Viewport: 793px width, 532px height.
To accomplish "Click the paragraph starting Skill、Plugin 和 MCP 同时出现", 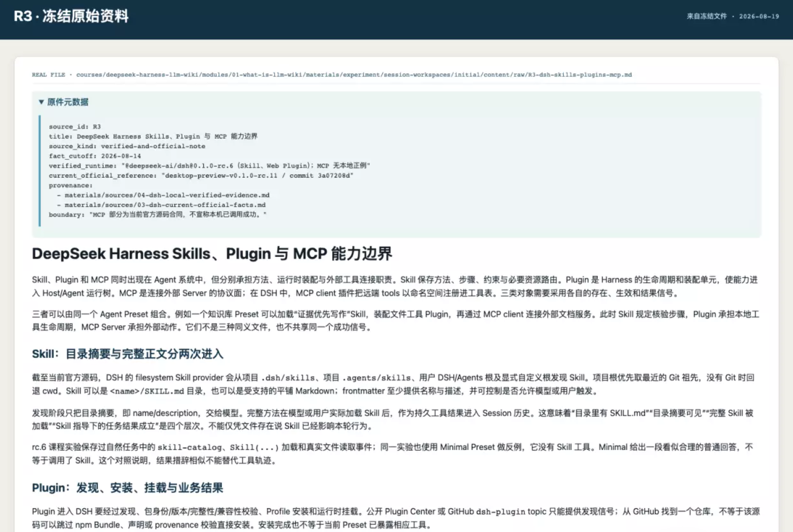I will [x=396, y=286].
